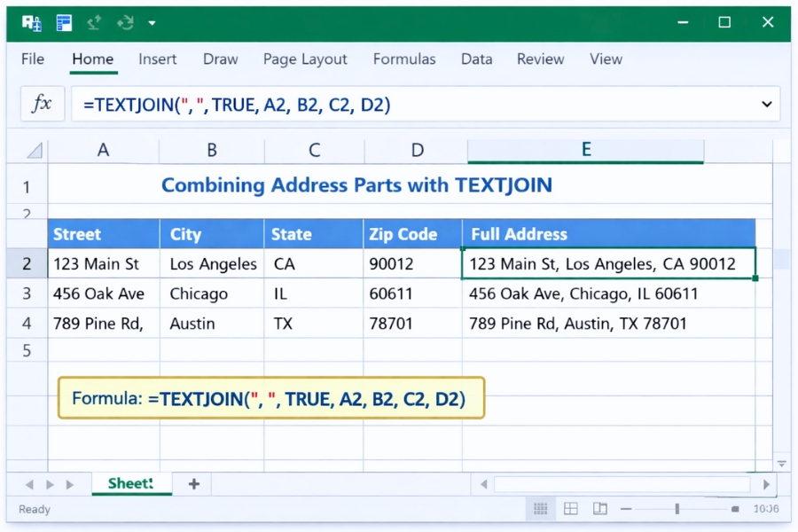This screenshot has width=798, height=532.
Task: Click the horizontal scrollbar right arrow
Action: (x=766, y=484)
